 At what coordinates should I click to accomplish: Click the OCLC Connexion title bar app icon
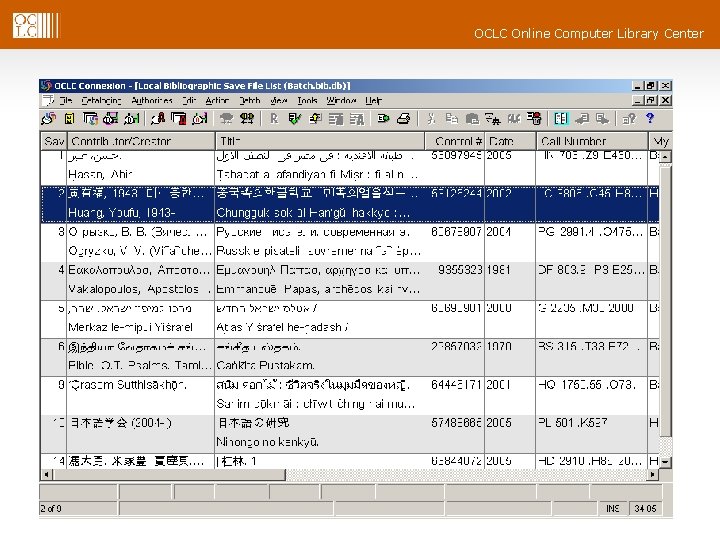tap(46, 86)
